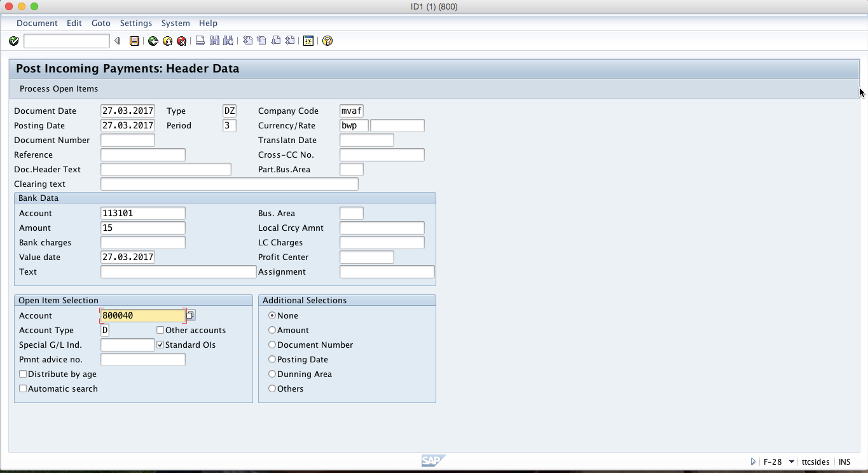
Task: Click the Save diskette icon
Action: 134,41
